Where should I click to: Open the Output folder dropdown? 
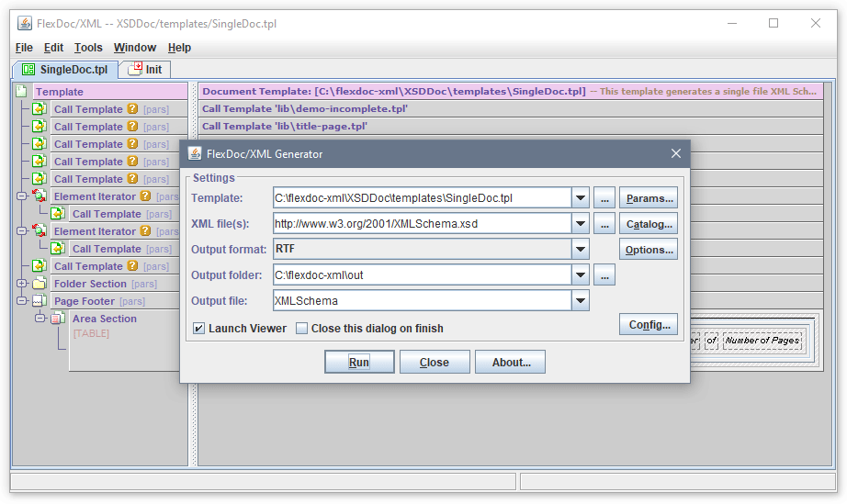click(581, 274)
